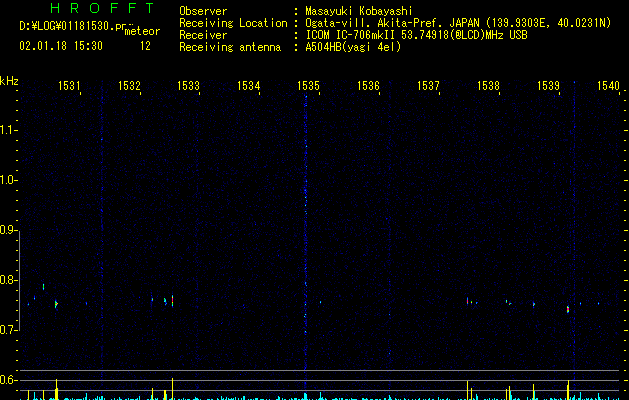Select the ICOM IC-706mkII receiver text
This screenshot has width=629, height=400.
coord(352,35)
